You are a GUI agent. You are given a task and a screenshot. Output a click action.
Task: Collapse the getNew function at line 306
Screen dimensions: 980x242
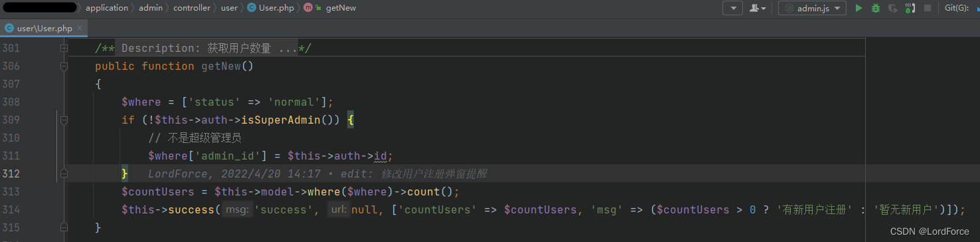(64, 66)
